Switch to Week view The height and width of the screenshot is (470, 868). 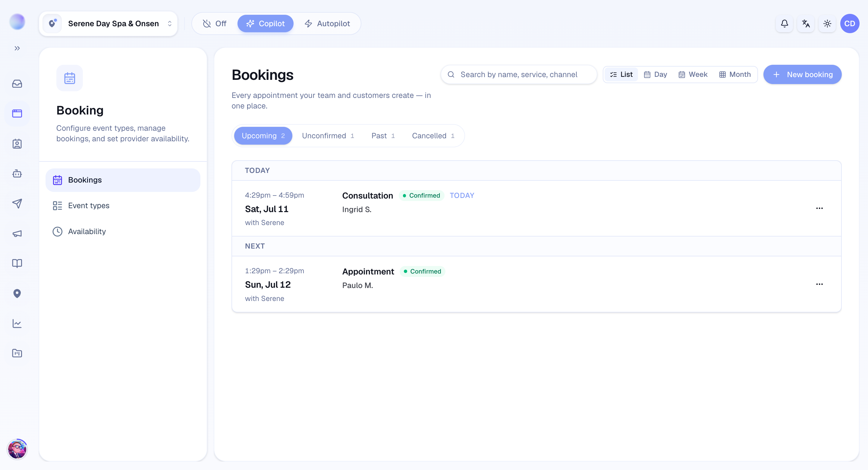pyautogui.click(x=693, y=74)
